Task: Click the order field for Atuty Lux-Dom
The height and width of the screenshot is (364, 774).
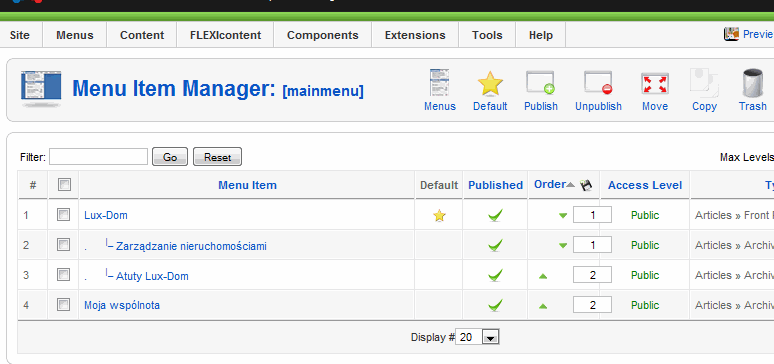Action: point(592,275)
